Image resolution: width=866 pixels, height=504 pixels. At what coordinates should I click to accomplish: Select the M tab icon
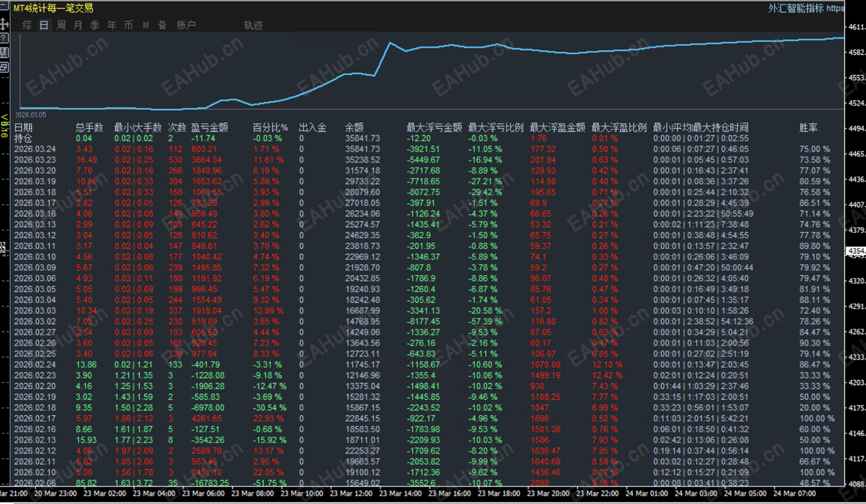(146, 25)
